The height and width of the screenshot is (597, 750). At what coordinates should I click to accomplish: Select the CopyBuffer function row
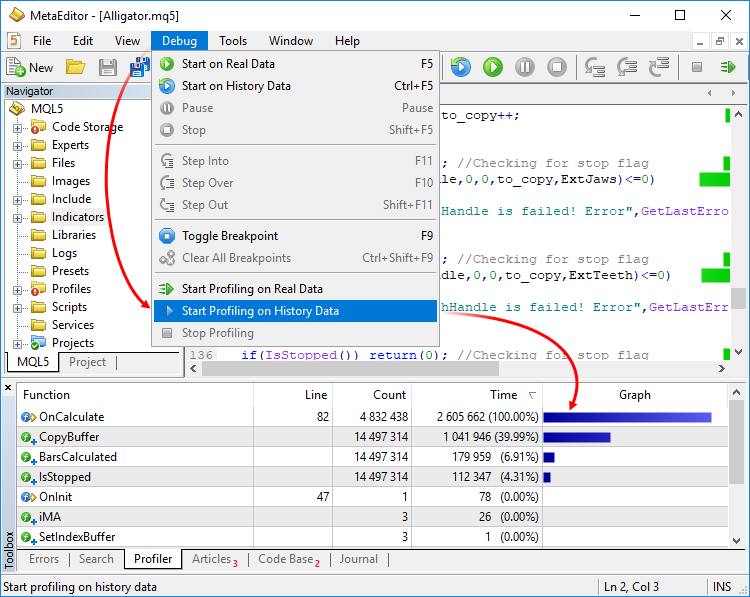tap(69, 437)
